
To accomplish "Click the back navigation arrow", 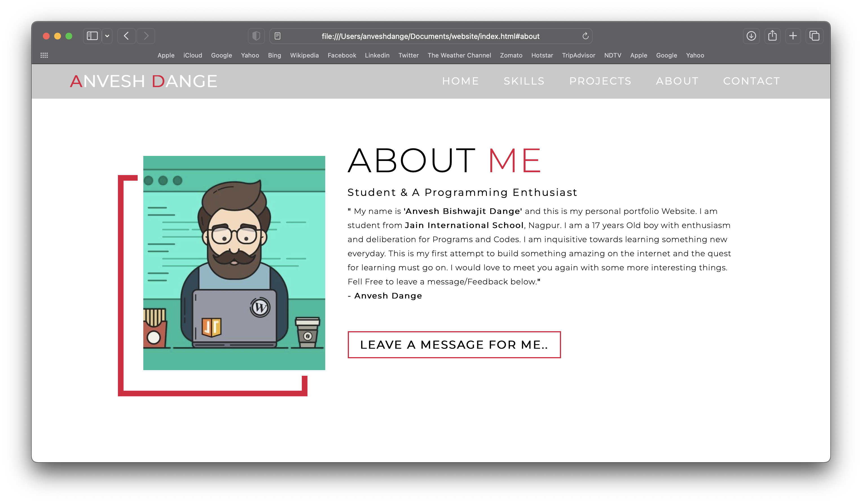I will coord(126,36).
